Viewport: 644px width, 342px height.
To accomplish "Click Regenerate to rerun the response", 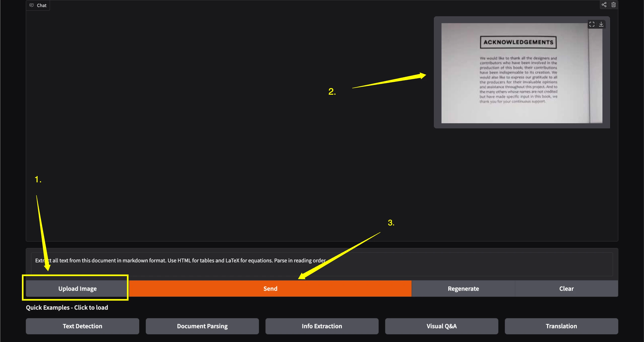I will (x=463, y=289).
